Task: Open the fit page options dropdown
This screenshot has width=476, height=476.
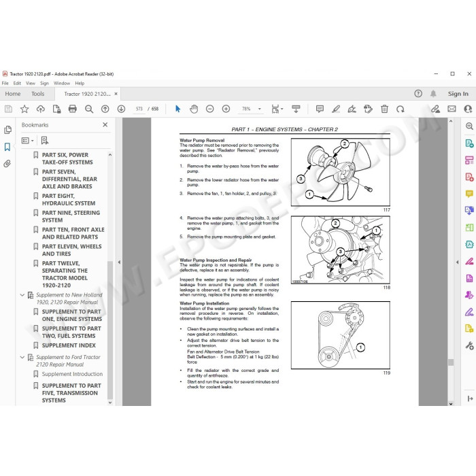Action: tap(277, 109)
